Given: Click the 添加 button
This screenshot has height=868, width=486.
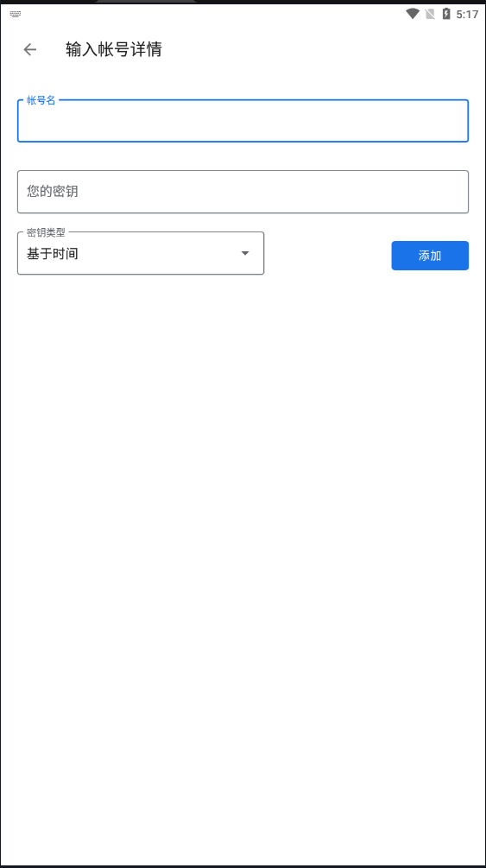Looking at the screenshot, I should pos(430,256).
